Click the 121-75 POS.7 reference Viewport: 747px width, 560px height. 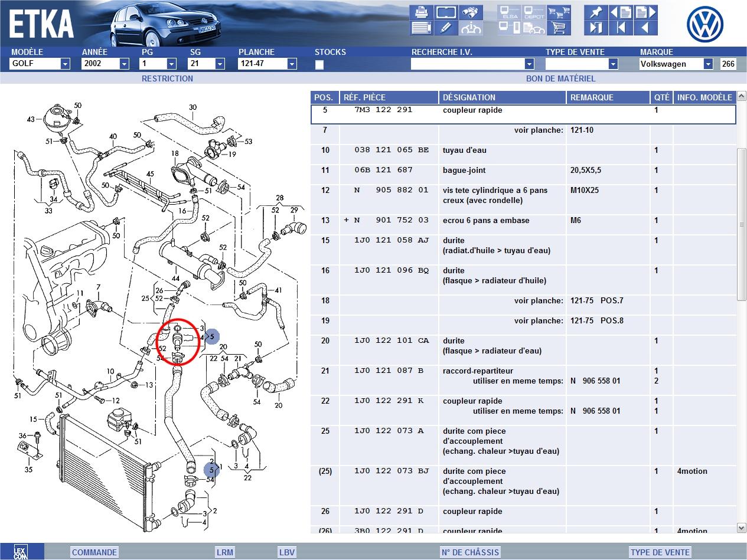pyautogui.click(x=596, y=300)
